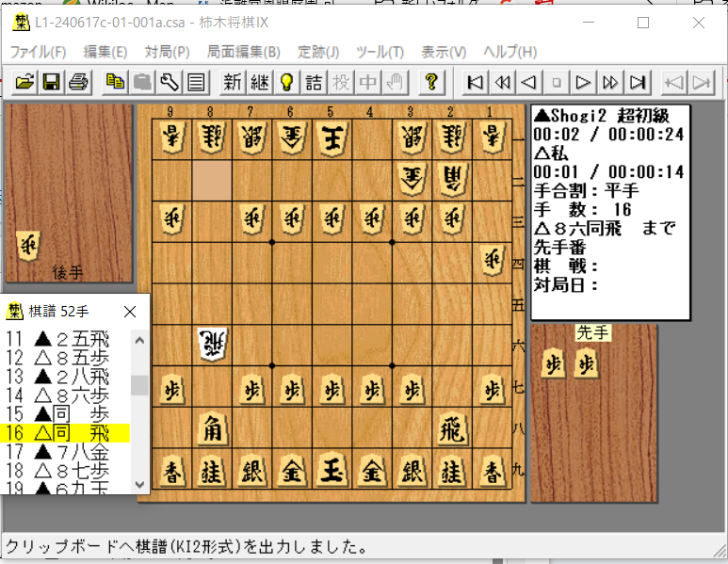Click the light bulb hint icon

[x=285, y=82]
